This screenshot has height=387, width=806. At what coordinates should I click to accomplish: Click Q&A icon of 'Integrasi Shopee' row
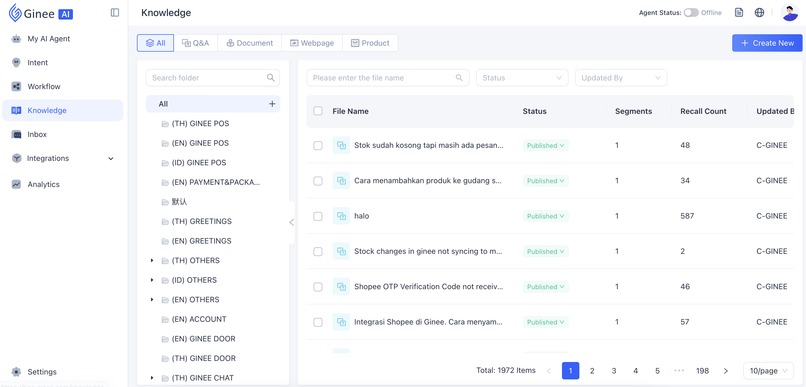[341, 322]
